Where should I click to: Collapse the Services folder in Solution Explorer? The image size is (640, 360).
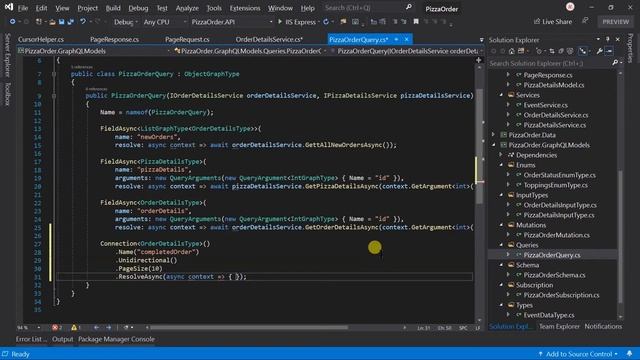(501, 95)
